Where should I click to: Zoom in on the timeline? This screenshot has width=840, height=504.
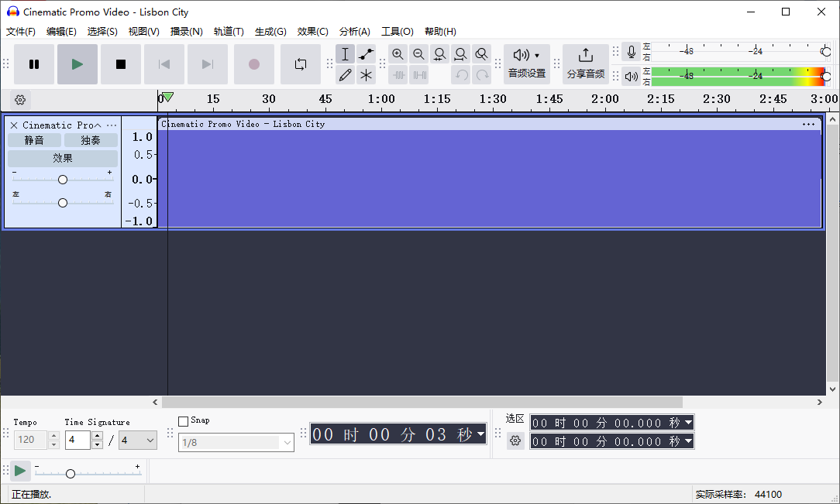point(398,53)
